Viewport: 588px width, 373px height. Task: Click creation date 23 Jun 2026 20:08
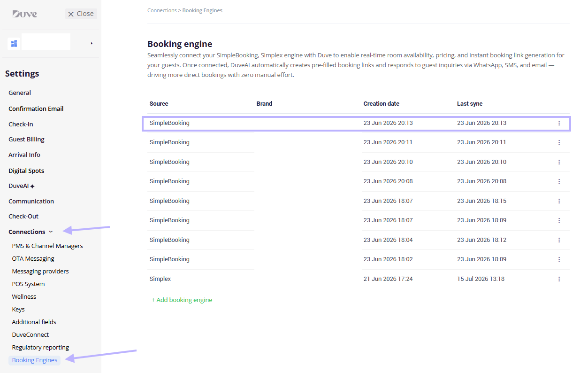click(388, 181)
